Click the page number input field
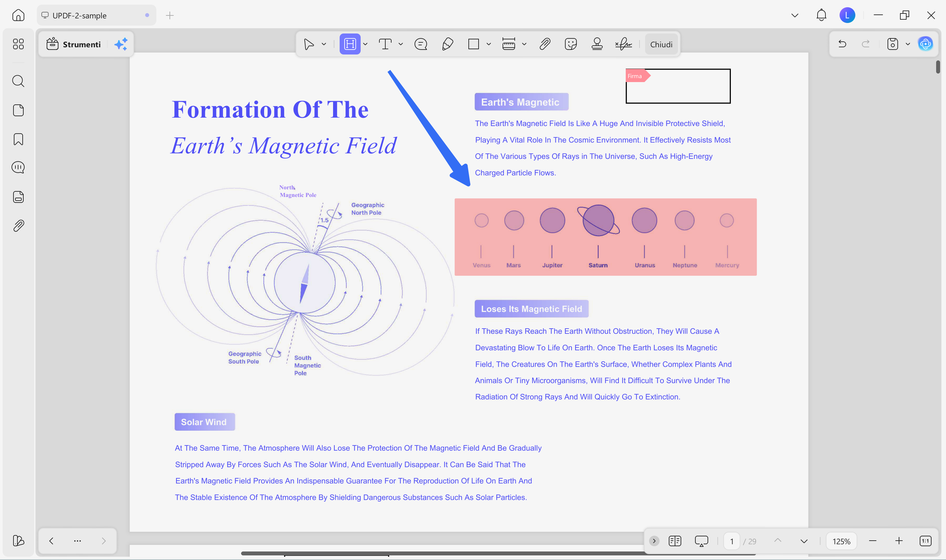The image size is (946, 560). click(732, 541)
